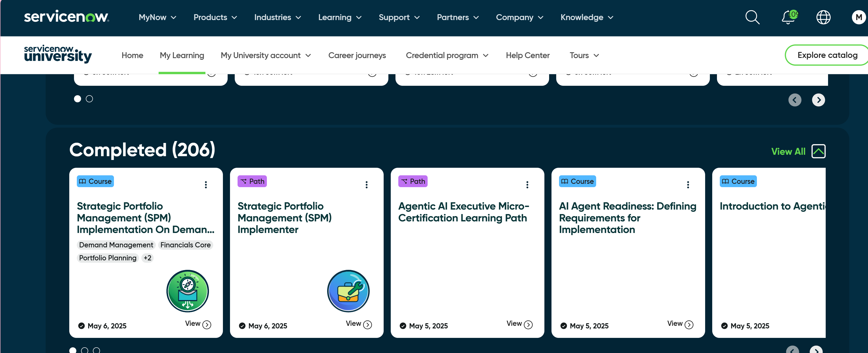
Task: Select second page dot of upper carousel
Action: [89, 99]
